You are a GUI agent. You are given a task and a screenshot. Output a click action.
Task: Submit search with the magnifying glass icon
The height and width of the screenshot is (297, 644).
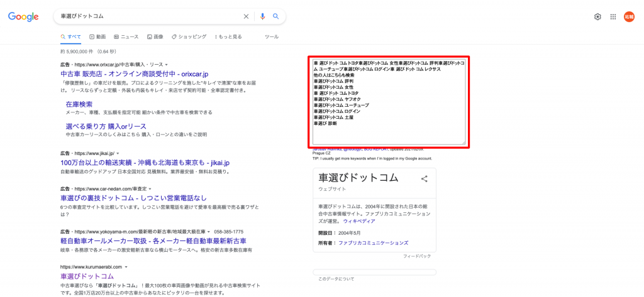[x=276, y=16]
